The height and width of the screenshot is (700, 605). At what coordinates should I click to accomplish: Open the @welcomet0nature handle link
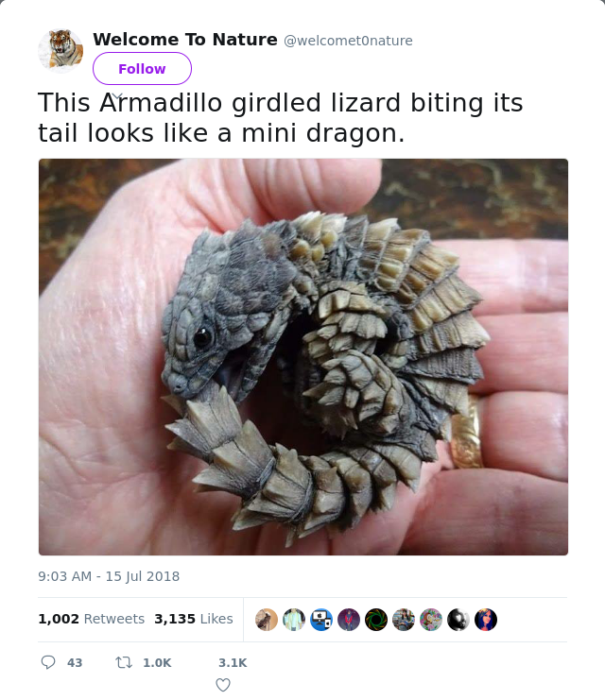coord(348,41)
